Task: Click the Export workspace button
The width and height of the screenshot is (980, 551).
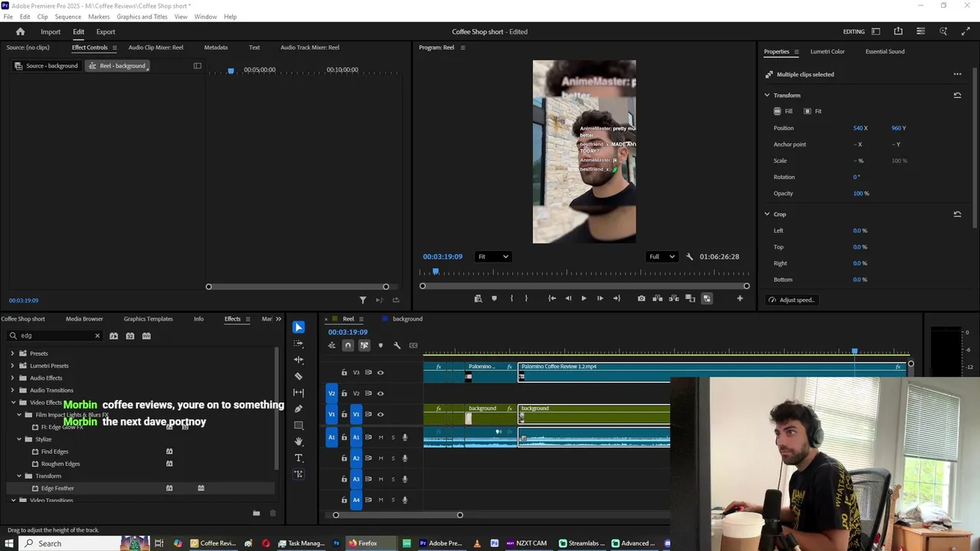Action: 106,32
